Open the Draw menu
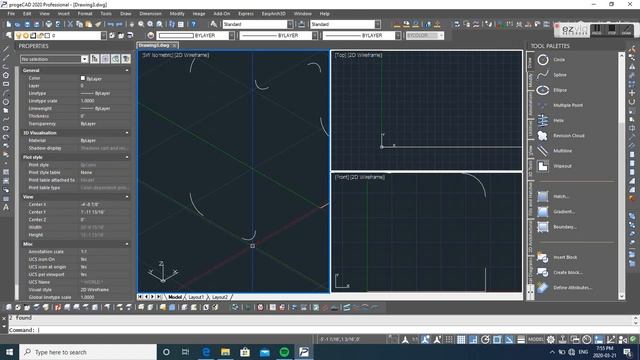The height and width of the screenshot is (360, 640). (125, 13)
